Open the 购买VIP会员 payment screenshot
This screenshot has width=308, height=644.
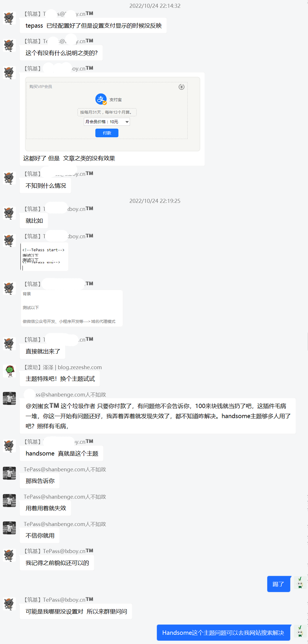pos(112,114)
